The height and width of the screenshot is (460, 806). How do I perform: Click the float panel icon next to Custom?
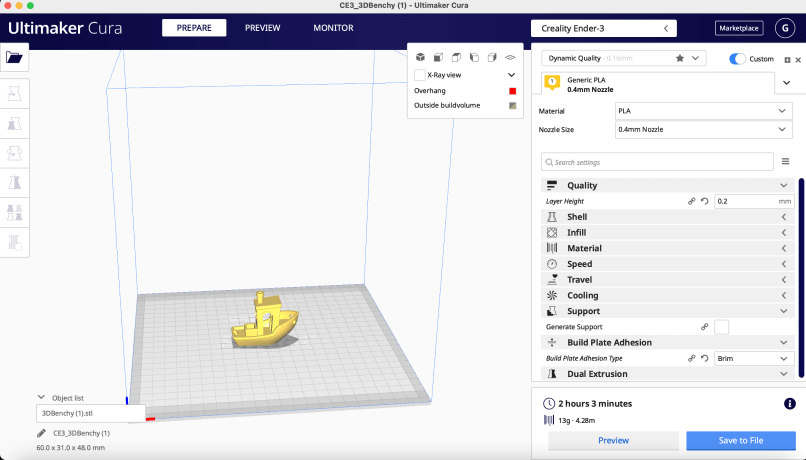[787, 60]
